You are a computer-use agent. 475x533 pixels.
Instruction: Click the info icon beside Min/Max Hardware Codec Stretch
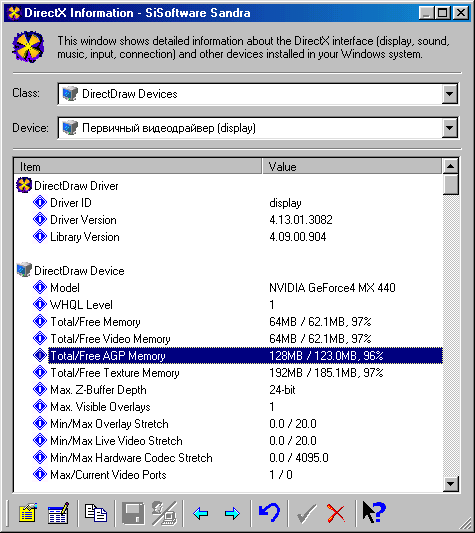40,457
